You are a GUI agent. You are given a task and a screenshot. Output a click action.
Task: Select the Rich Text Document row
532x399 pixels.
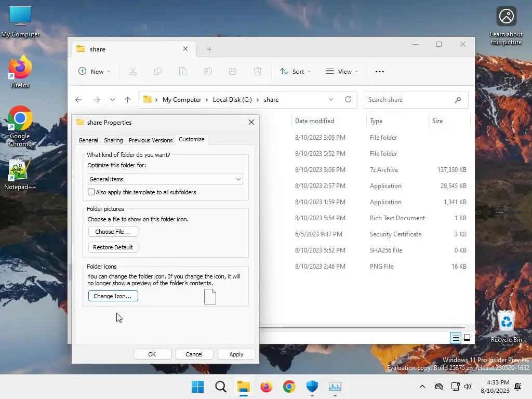click(366, 218)
